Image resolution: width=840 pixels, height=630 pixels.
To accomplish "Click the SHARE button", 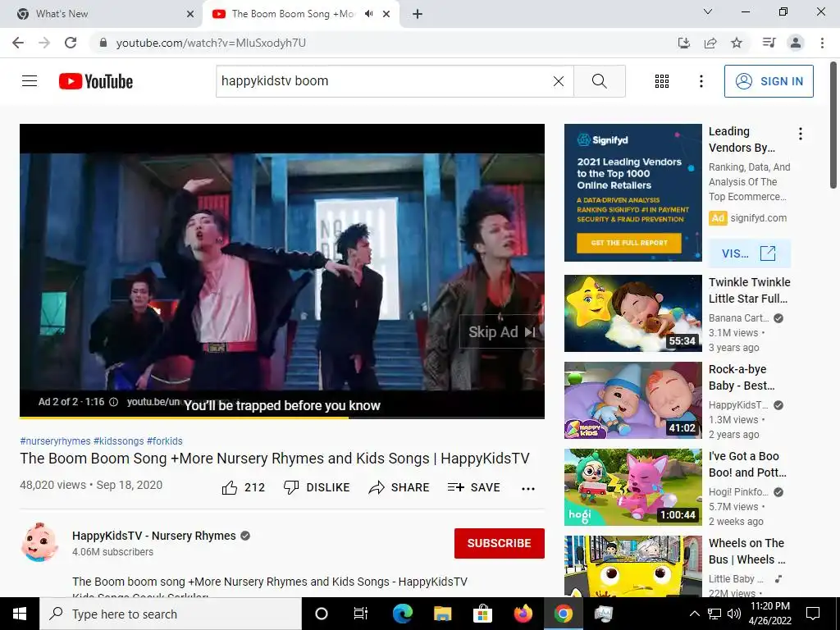I will click(399, 487).
